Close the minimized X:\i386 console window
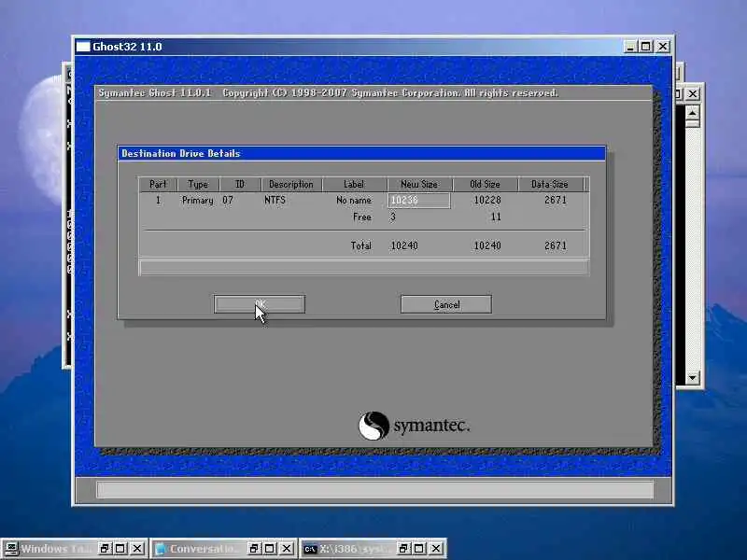 [436, 548]
